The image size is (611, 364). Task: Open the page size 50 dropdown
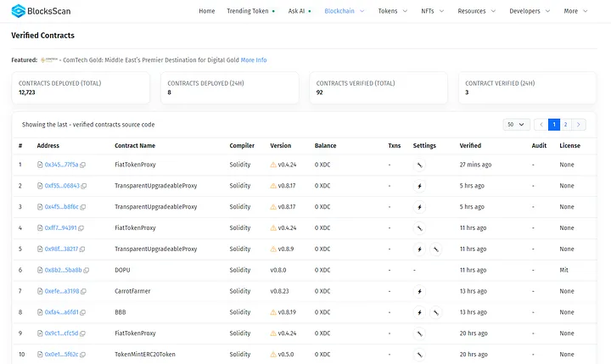516,124
